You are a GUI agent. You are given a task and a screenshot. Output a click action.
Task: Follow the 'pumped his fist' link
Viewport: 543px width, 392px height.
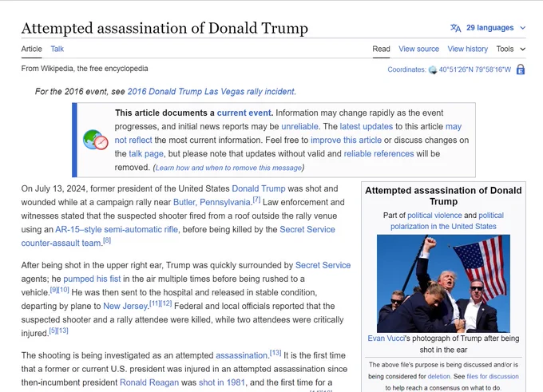(x=92, y=279)
